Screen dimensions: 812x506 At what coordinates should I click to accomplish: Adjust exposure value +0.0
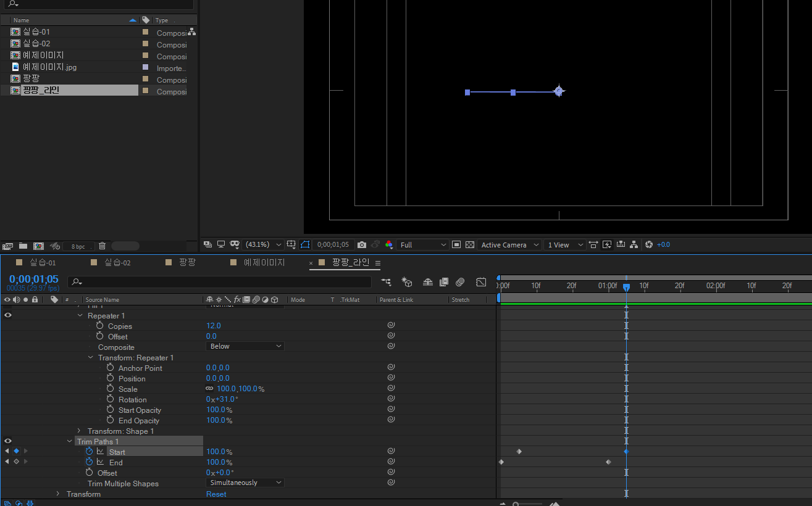663,245
